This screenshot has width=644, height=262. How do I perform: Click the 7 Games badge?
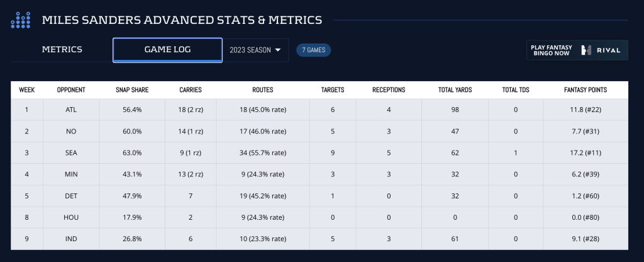[x=313, y=50]
